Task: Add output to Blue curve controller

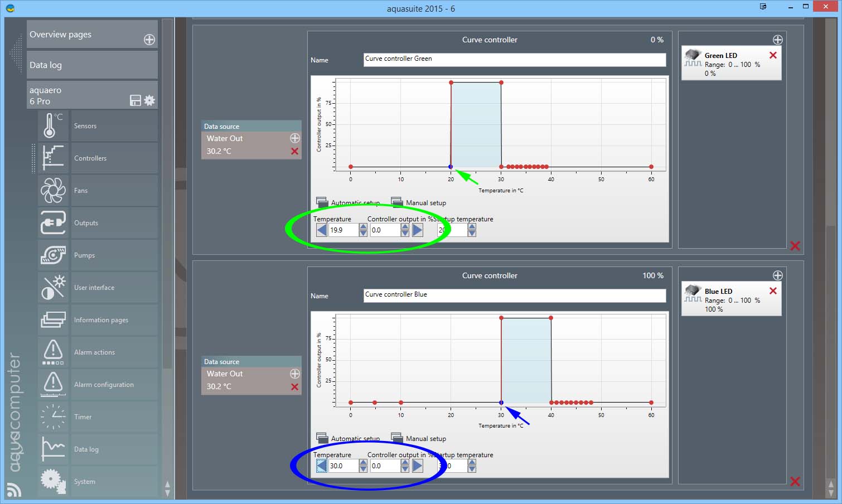Action: pyautogui.click(x=777, y=275)
